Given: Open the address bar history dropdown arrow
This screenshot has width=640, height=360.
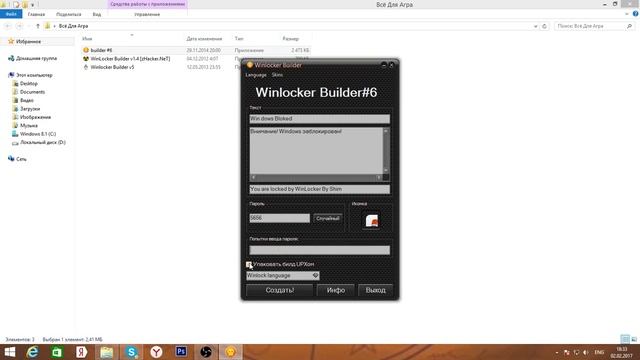Looking at the screenshot, I should coord(536,26).
